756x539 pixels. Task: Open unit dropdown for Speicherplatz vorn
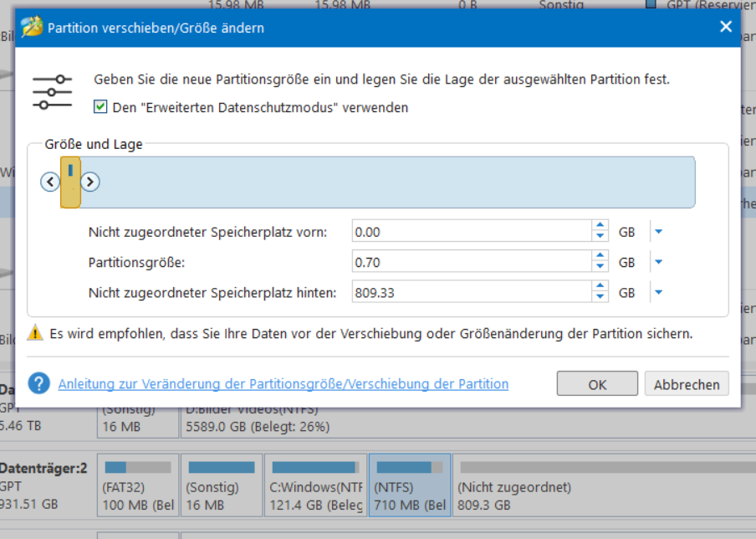coord(659,232)
